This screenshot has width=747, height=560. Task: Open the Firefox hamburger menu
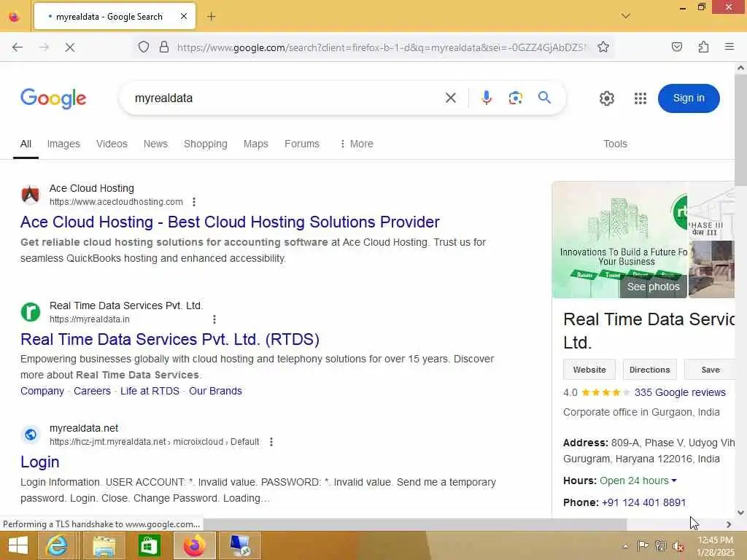[729, 47]
